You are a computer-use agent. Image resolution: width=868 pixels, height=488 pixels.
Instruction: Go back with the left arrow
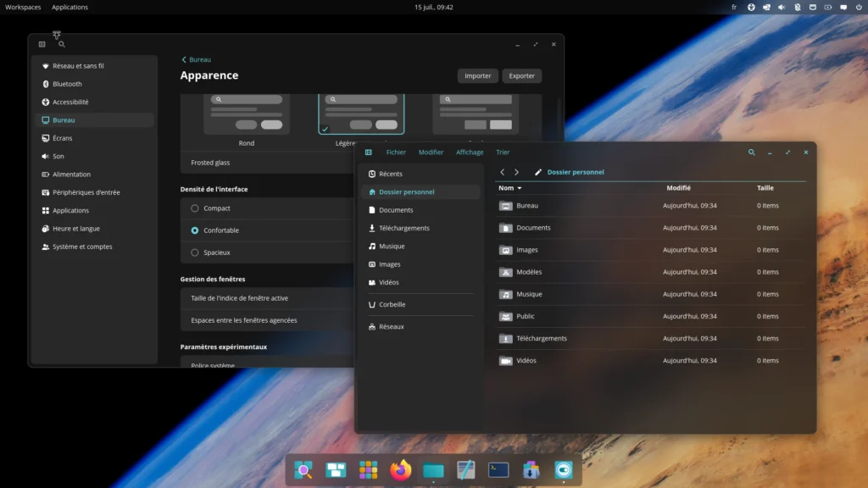click(x=502, y=172)
